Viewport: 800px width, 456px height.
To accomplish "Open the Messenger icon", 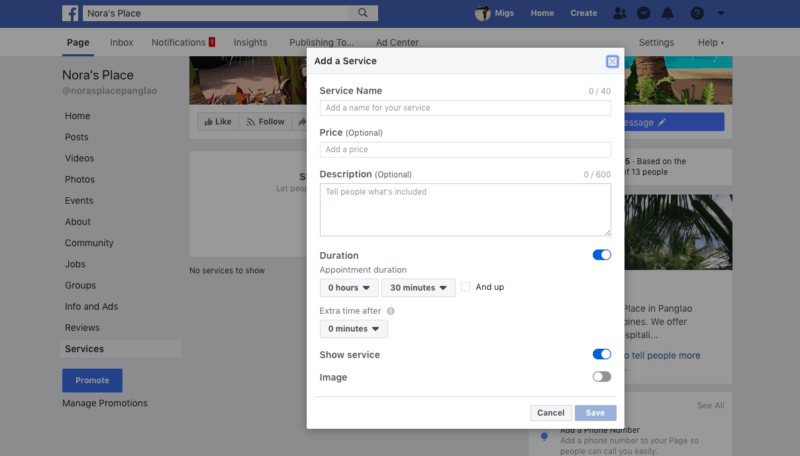I will (643, 13).
